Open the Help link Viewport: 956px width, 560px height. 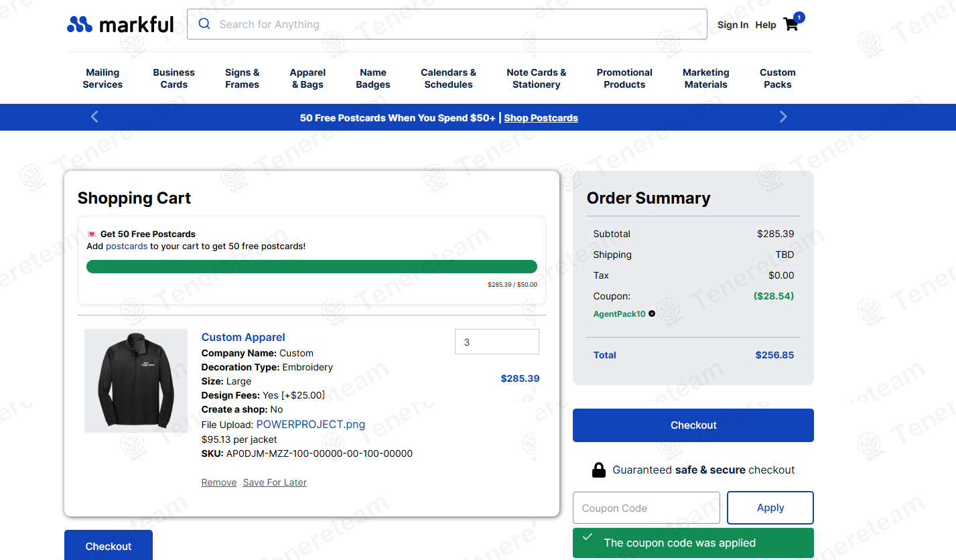point(766,25)
